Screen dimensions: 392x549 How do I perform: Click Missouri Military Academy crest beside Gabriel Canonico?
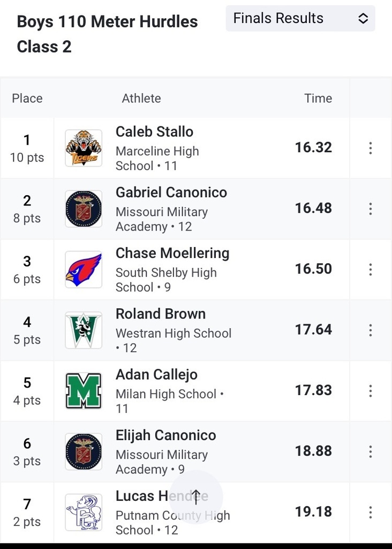[84, 209]
